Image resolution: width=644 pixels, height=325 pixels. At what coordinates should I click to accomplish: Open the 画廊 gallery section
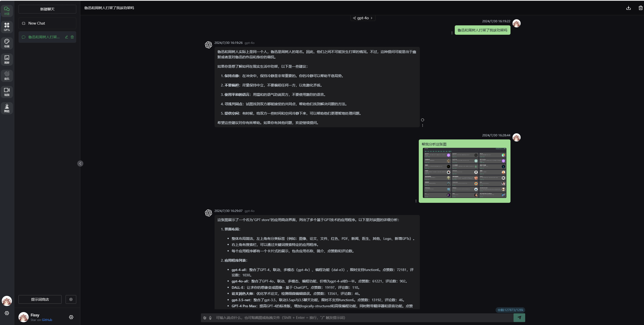click(x=7, y=59)
